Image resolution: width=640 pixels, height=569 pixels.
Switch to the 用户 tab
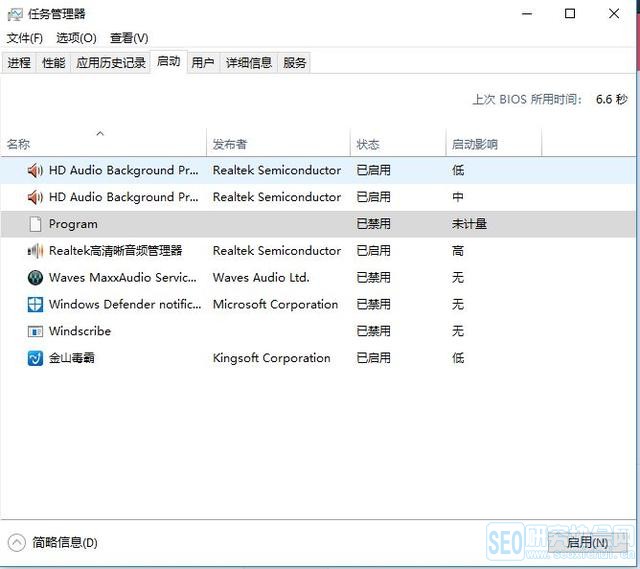(203, 62)
